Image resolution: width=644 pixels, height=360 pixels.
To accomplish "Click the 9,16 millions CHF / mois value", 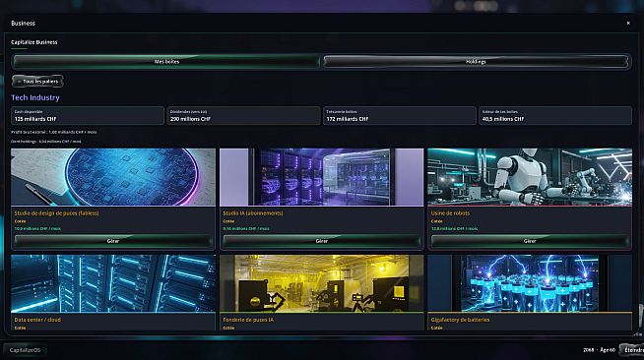I will [246, 229].
